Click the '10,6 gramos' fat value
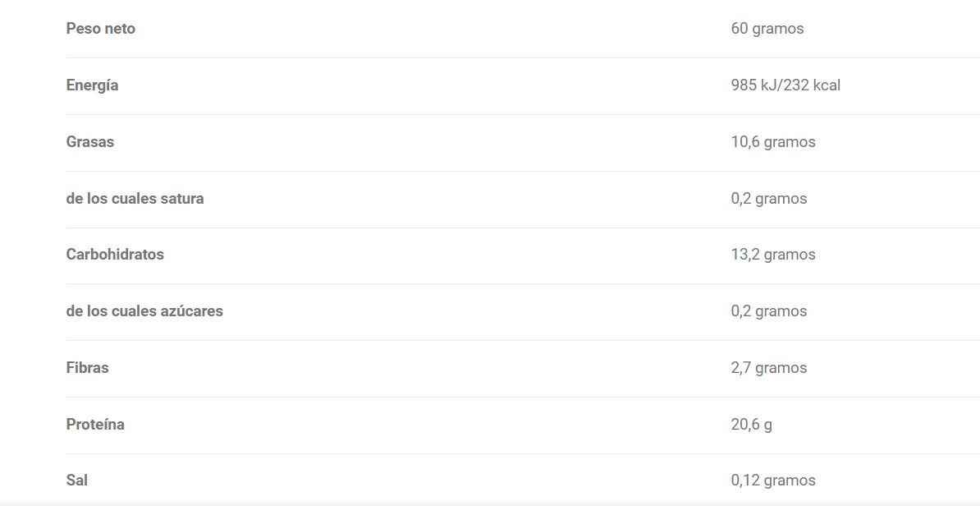 click(x=773, y=142)
